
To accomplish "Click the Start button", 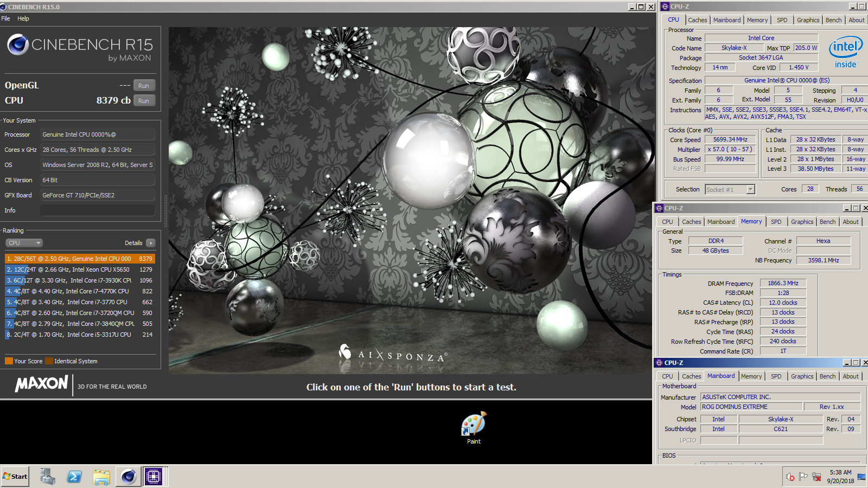I will click(15, 477).
